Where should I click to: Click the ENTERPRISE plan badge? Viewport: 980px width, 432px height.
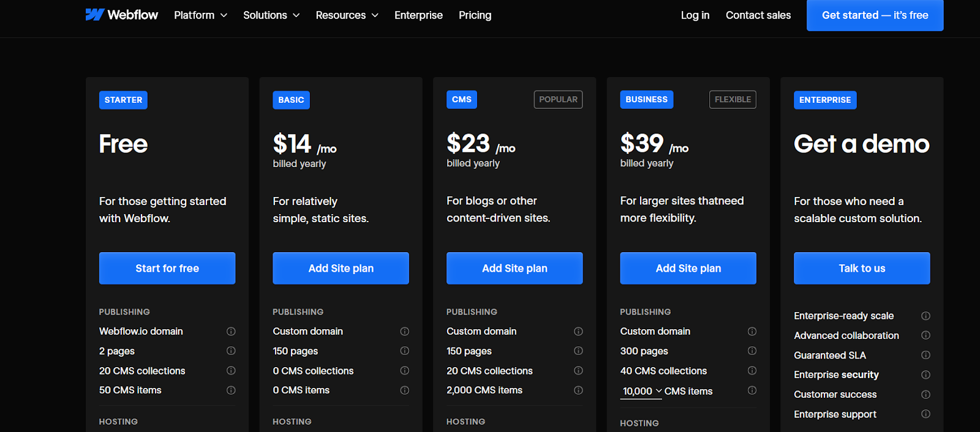click(x=825, y=100)
